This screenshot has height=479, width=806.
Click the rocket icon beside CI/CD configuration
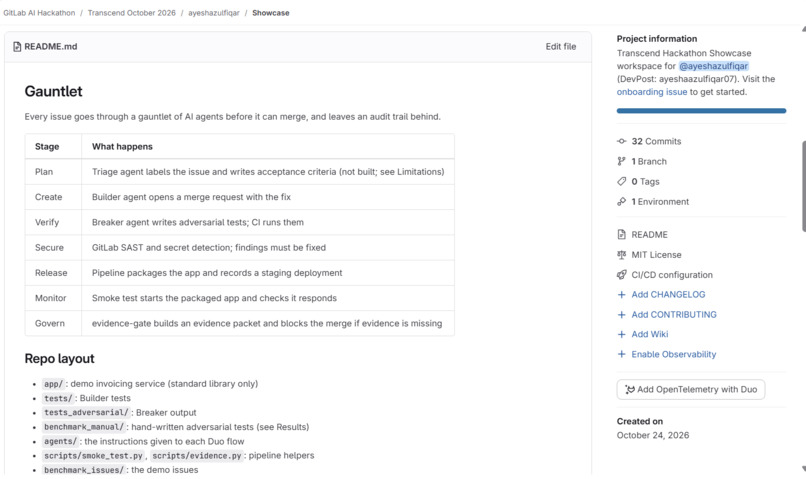(621, 275)
